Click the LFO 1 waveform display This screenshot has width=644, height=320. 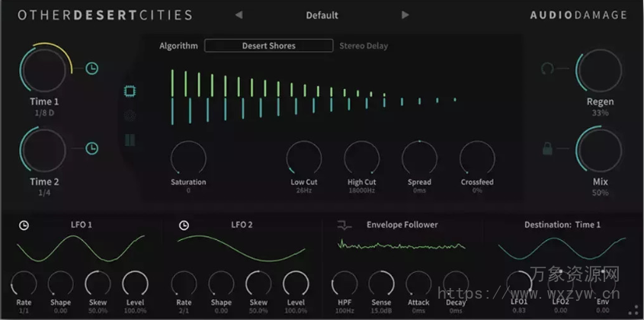pyautogui.click(x=81, y=248)
